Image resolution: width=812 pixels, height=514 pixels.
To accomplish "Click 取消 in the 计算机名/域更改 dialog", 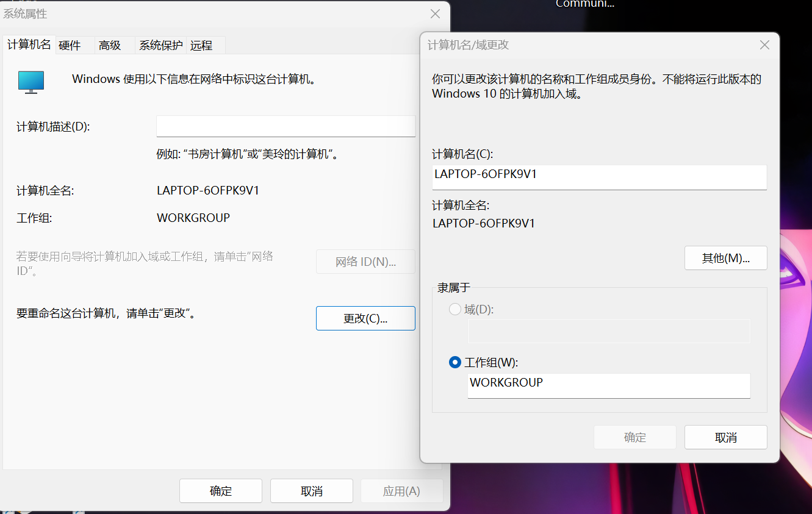I will (725, 437).
